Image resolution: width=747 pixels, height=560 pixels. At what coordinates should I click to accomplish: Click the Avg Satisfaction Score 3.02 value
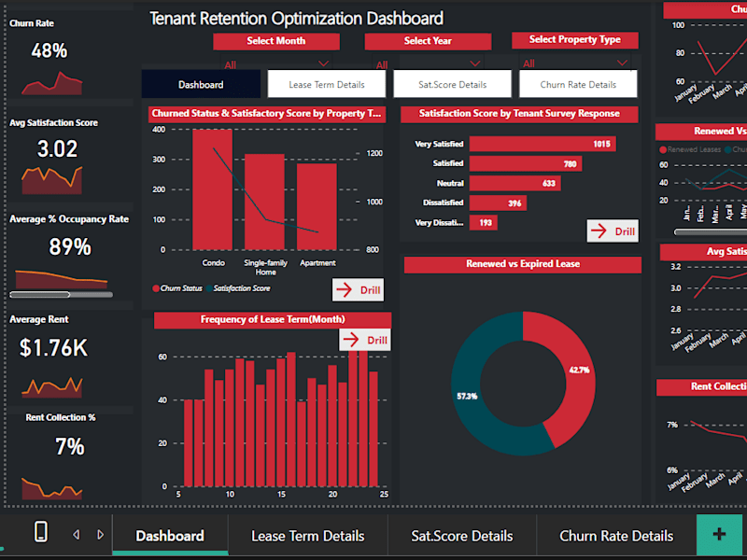click(57, 148)
